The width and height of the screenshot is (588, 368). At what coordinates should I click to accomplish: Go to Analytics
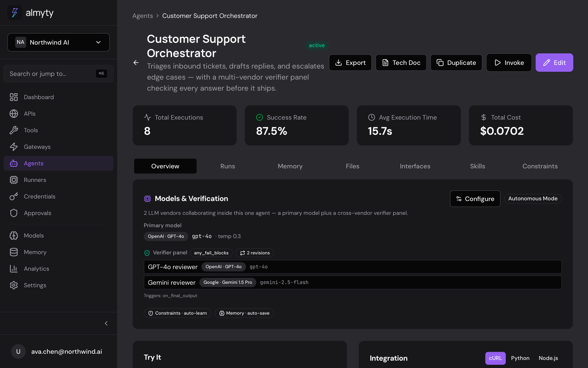coord(59,269)
